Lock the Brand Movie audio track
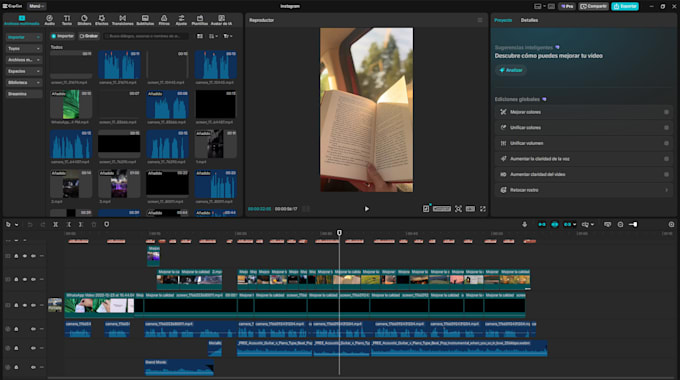Screen dimensions: 680x380 coord(16,367)
